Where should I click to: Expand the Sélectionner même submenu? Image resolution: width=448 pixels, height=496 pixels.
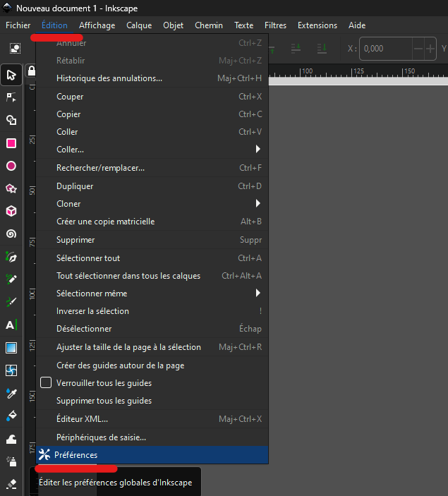click(152, 294)
